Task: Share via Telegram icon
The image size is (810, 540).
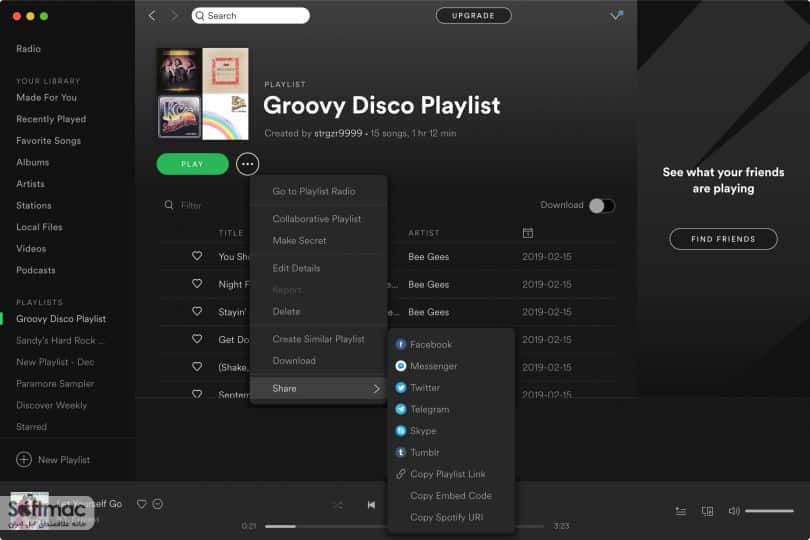Action: pos(400,409)
